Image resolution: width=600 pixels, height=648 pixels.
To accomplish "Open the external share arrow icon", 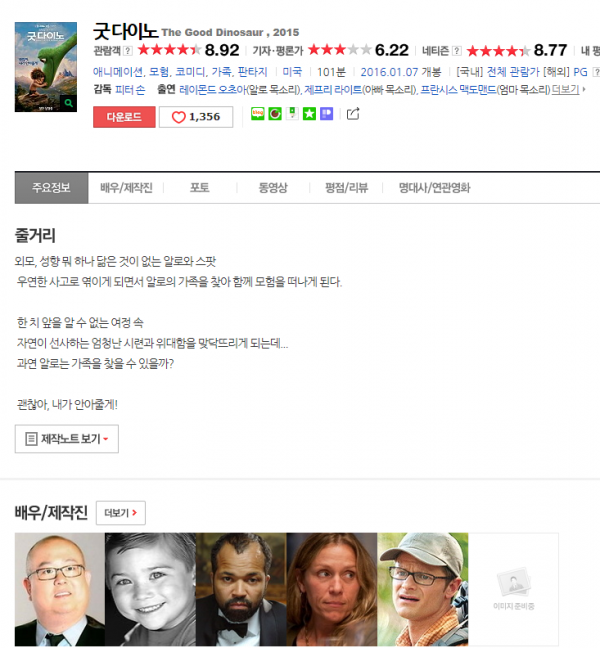I will (353, 114).
